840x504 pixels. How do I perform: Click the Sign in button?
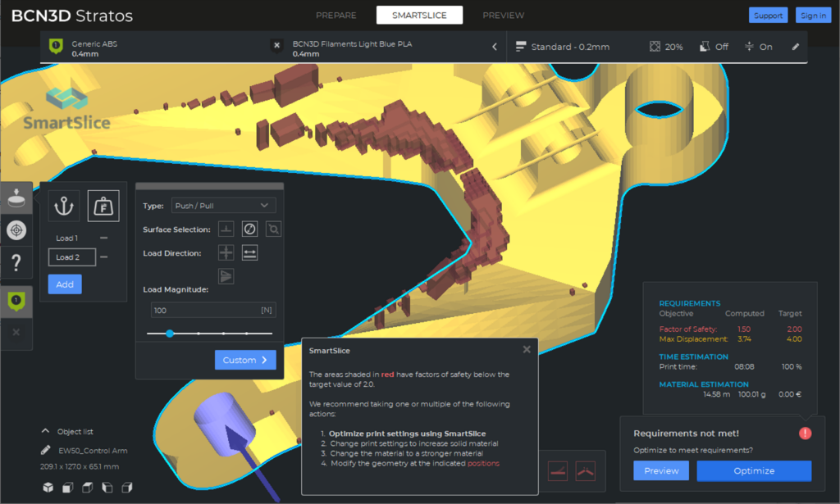point(813,16)
